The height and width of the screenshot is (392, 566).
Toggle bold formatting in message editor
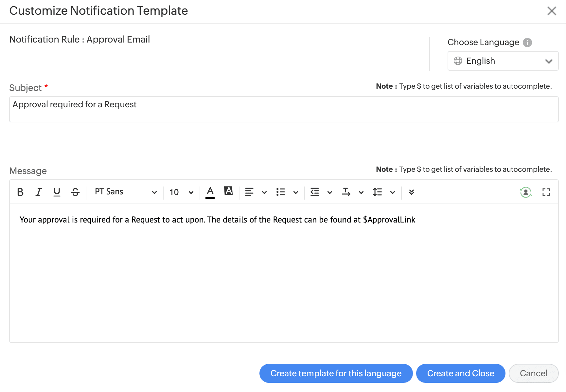[x=20, y=192]
